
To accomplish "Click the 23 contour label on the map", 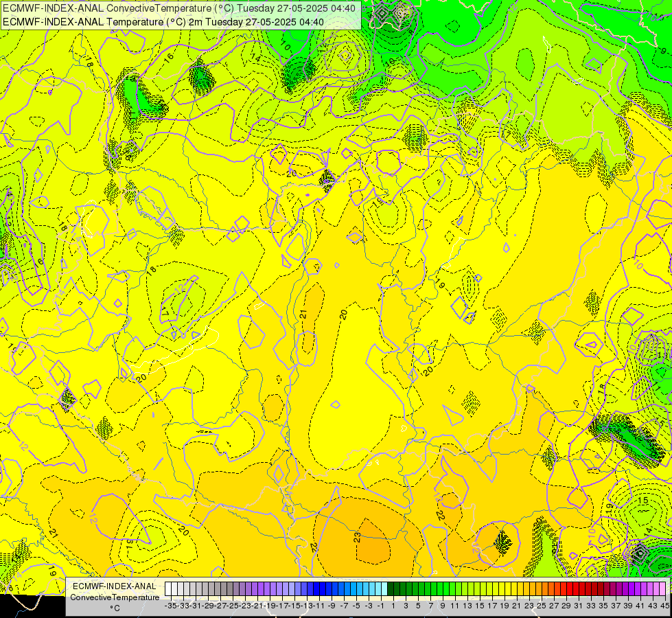I will (357, 538).
